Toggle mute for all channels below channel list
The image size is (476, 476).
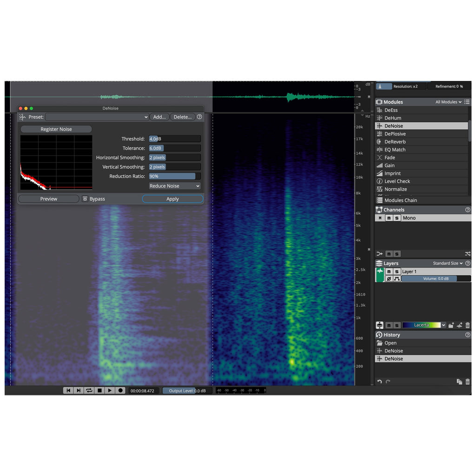[389, 254]
